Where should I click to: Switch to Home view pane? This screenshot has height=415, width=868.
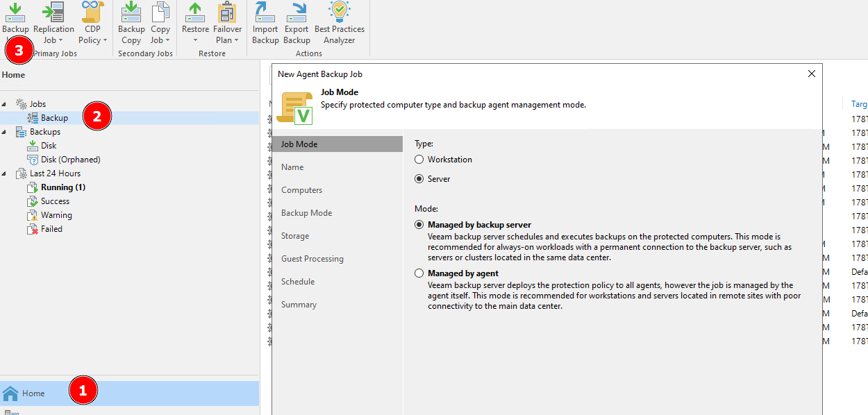click(x=129, y=393)
